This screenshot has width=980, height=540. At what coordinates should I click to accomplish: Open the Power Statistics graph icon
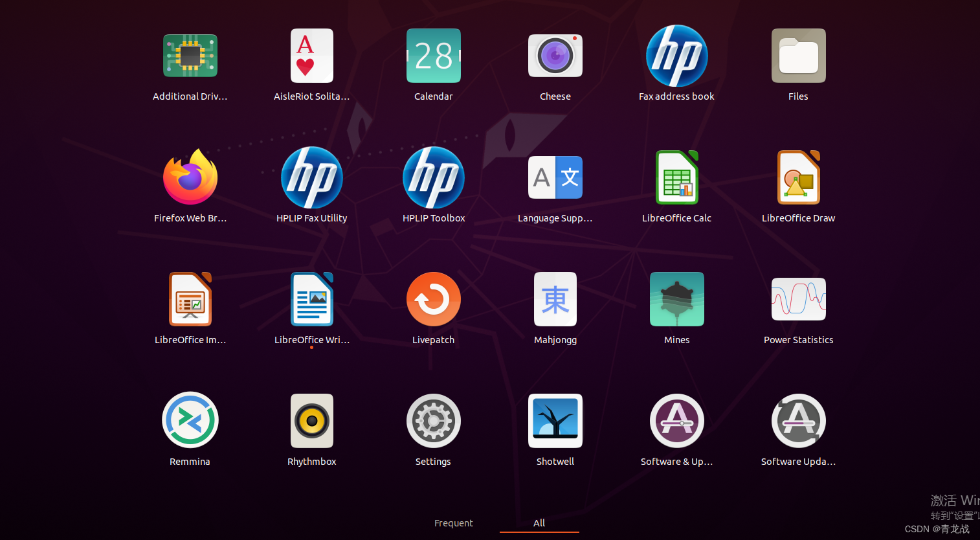pyautogui.click(x=799, y=299)
